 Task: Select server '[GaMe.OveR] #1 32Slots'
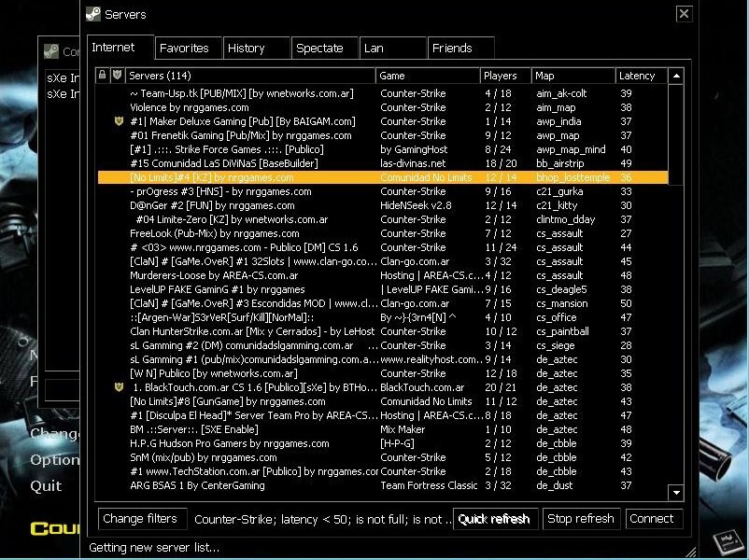(x=383, y=261)
